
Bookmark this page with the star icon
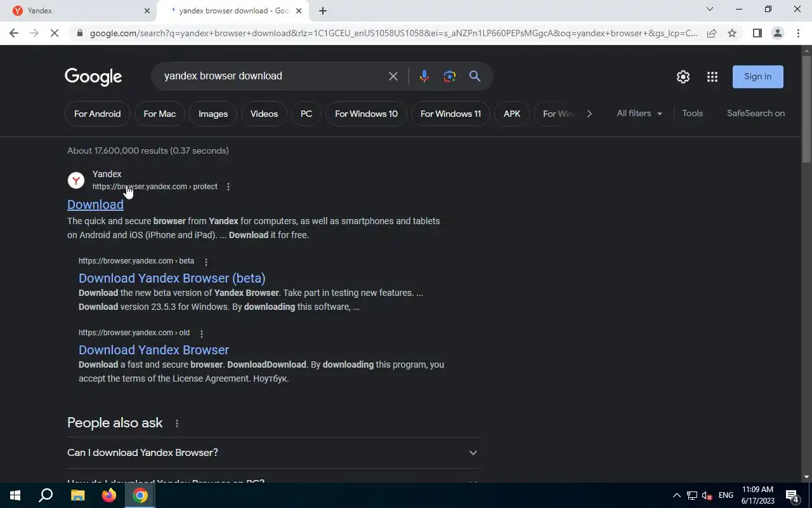tap(732, 33)
